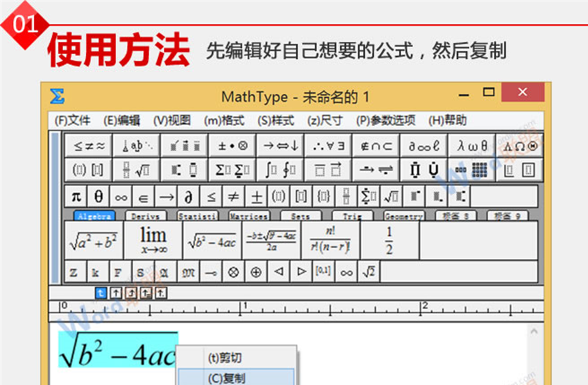Open the embellishments palette
The width and height of the screenshot is (588, 385).
coord(185,145)
